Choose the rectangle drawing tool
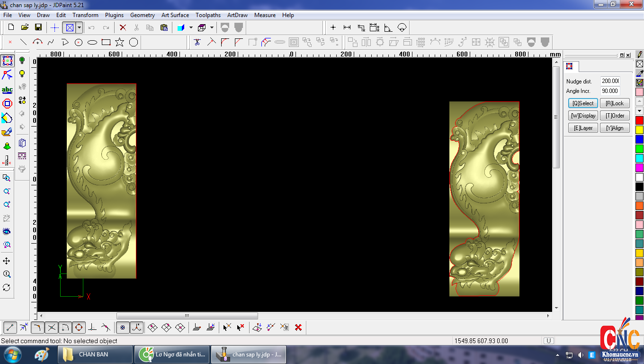This screenshot has width=644, height=364. tap(106, 42)
